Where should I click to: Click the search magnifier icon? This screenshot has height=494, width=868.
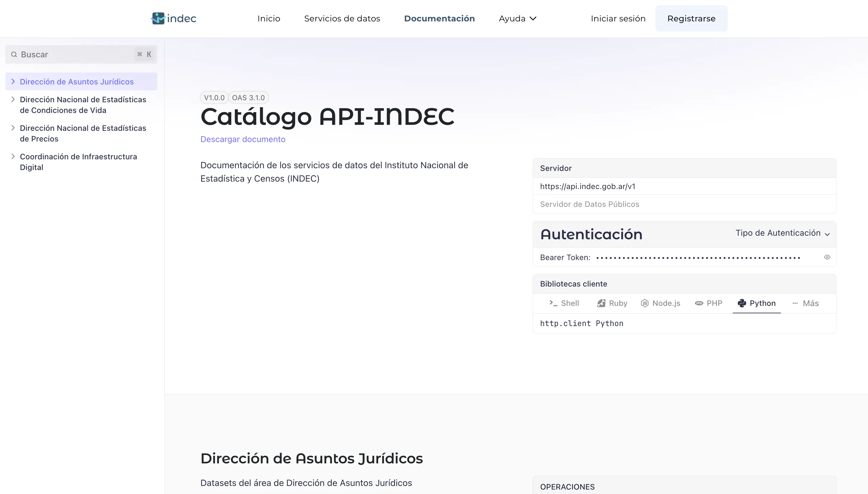pos(14,54)
